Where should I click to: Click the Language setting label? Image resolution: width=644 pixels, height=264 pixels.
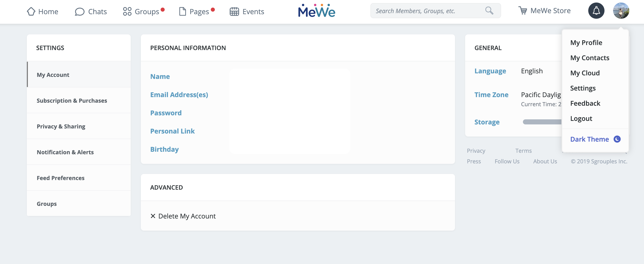490,71
